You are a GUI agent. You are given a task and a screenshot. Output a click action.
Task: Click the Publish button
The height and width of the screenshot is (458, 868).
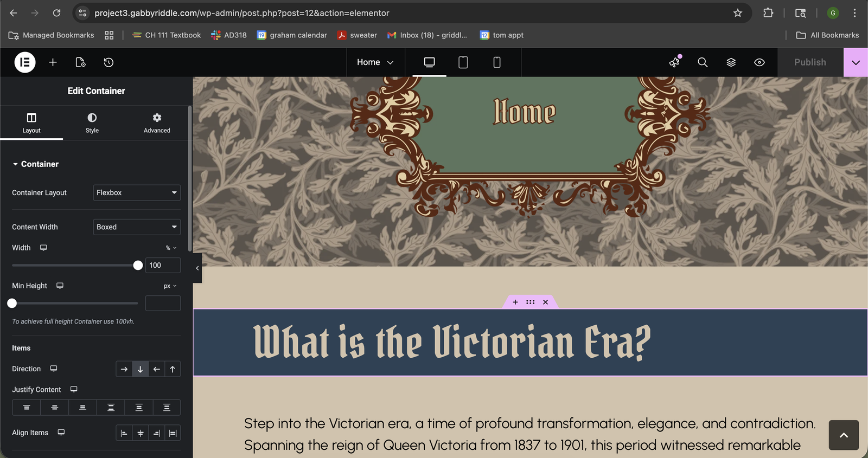point(810,62)
